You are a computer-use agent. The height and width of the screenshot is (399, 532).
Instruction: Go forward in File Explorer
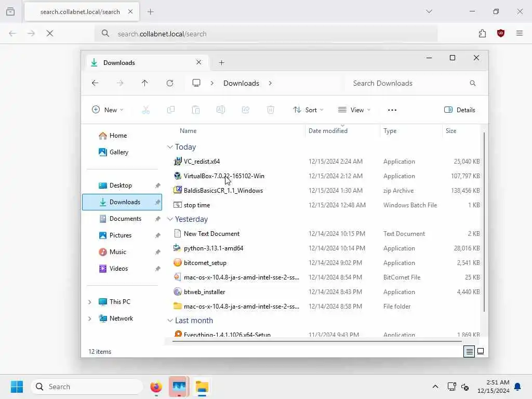click(x=120, y=83)
